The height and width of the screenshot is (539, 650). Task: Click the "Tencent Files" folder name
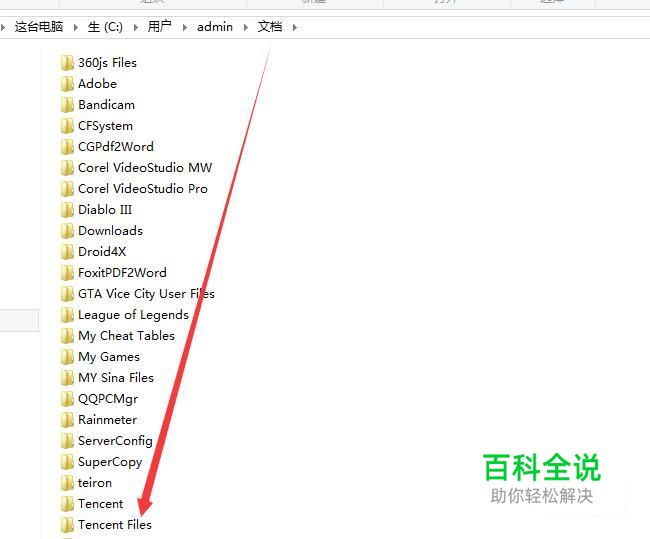point(115,525)
